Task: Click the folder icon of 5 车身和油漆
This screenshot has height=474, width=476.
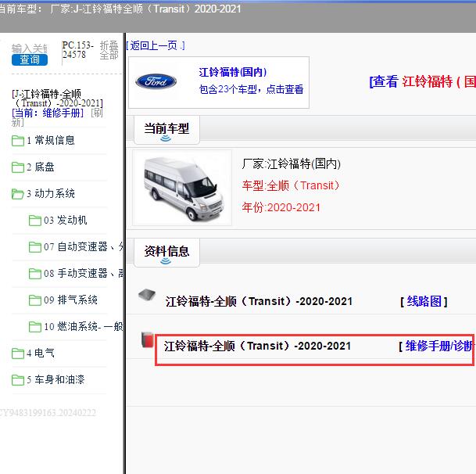Action: tap(18, 380)
